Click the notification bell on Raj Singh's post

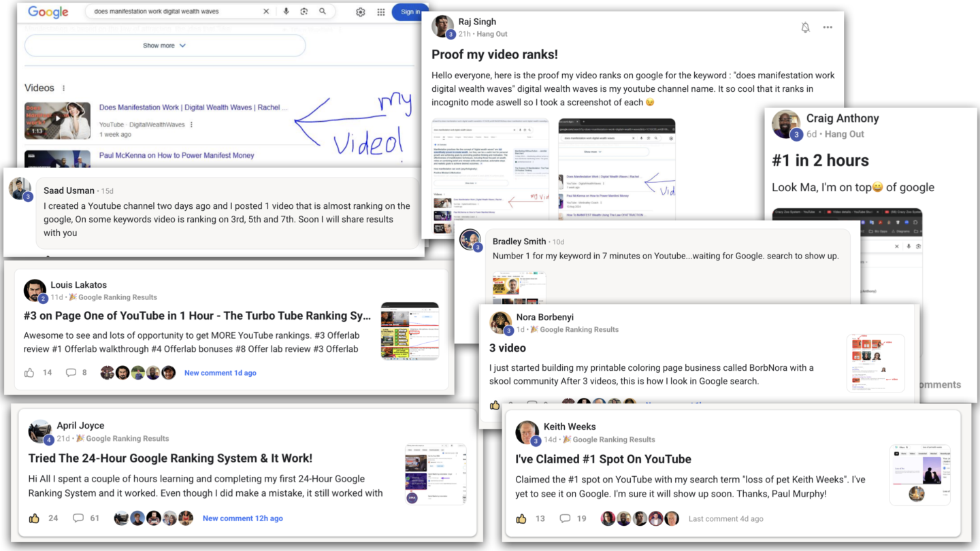pos(805,27)
